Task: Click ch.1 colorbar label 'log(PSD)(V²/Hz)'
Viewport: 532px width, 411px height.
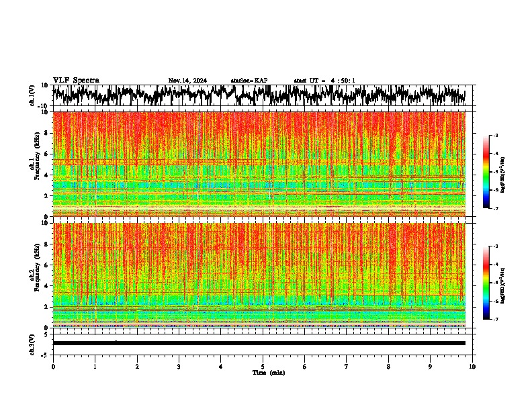Action: 502,175
